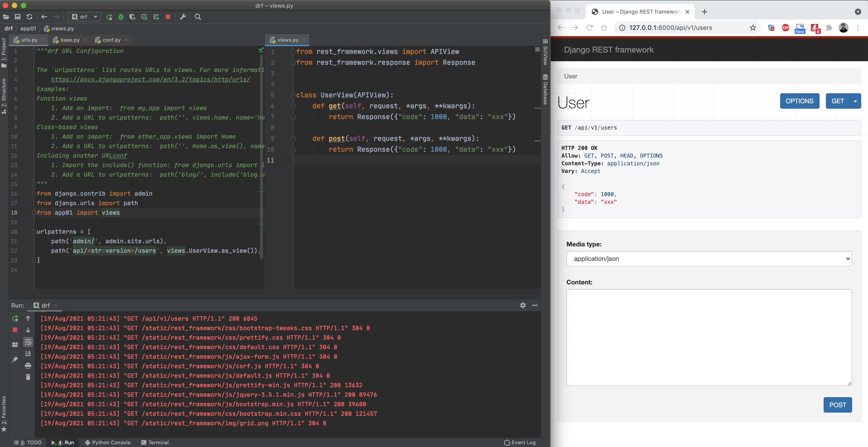Click the print icon in Run panel
Viewport: 868px width, 447px height.
(x=28, y=365)
